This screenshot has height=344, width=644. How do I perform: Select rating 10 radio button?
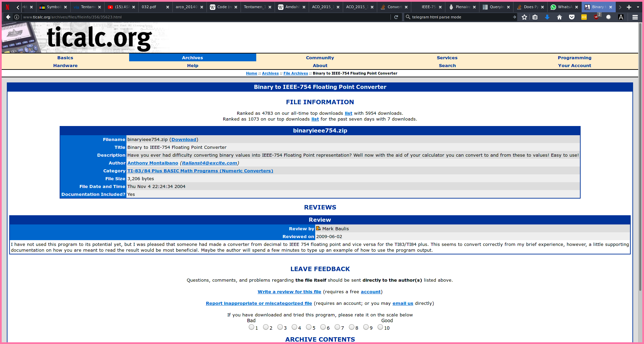[380, 327]
